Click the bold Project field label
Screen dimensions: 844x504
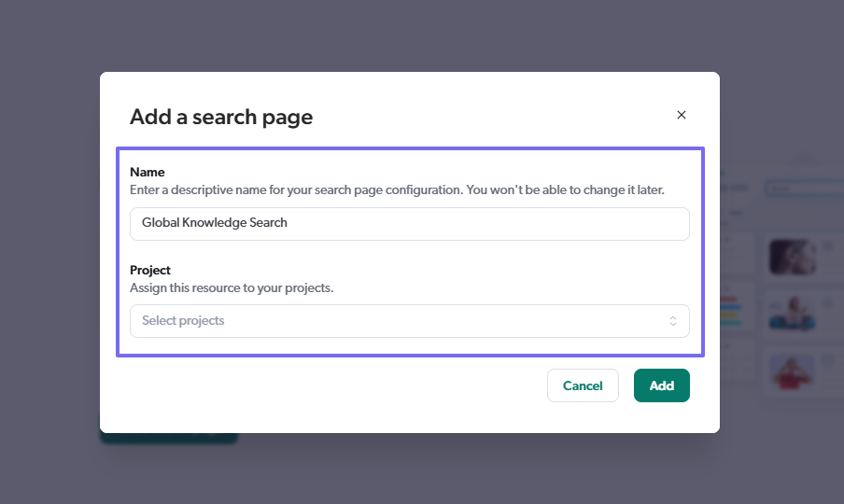[x=150, y=271]
